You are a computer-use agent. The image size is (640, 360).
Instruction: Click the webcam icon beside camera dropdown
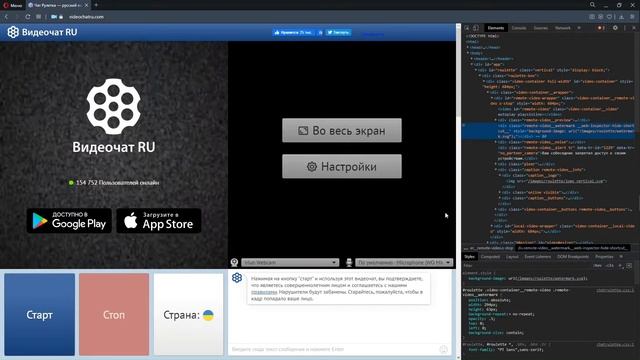(x=234, y=262)
